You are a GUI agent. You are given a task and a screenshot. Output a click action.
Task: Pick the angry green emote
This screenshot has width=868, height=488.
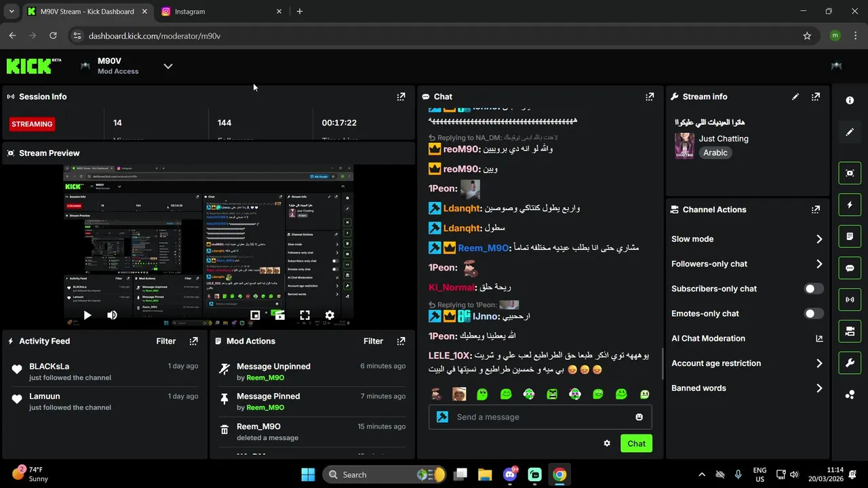click(x=552, y=394)
